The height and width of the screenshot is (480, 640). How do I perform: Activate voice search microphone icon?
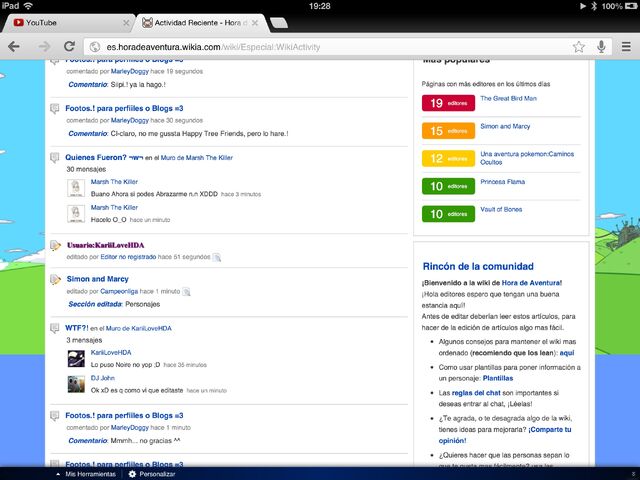point(601,47)
